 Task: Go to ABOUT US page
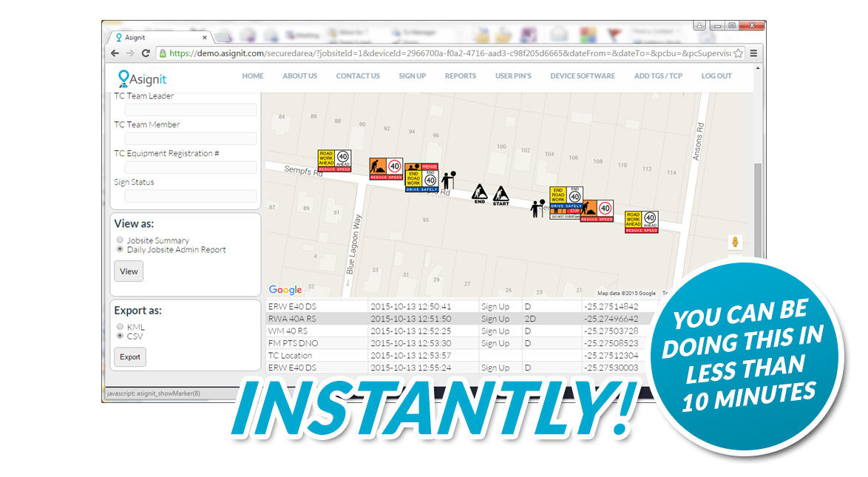point(300,76)
